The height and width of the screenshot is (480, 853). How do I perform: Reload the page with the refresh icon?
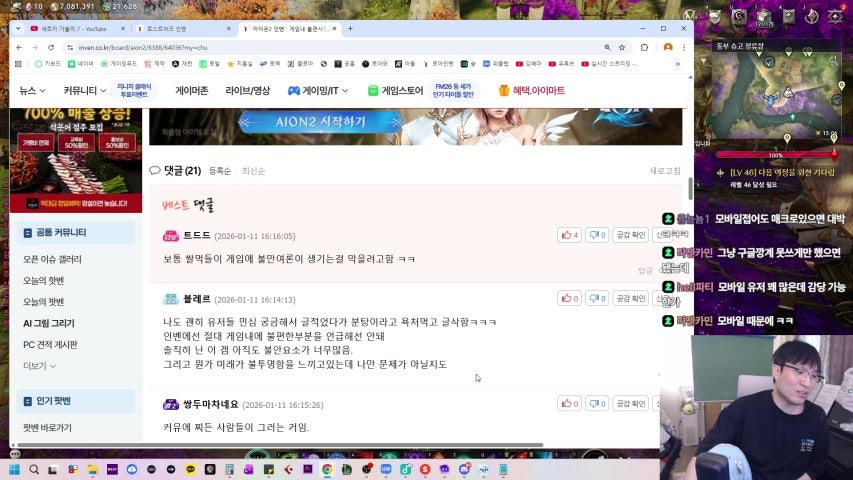tap(51, 48)
